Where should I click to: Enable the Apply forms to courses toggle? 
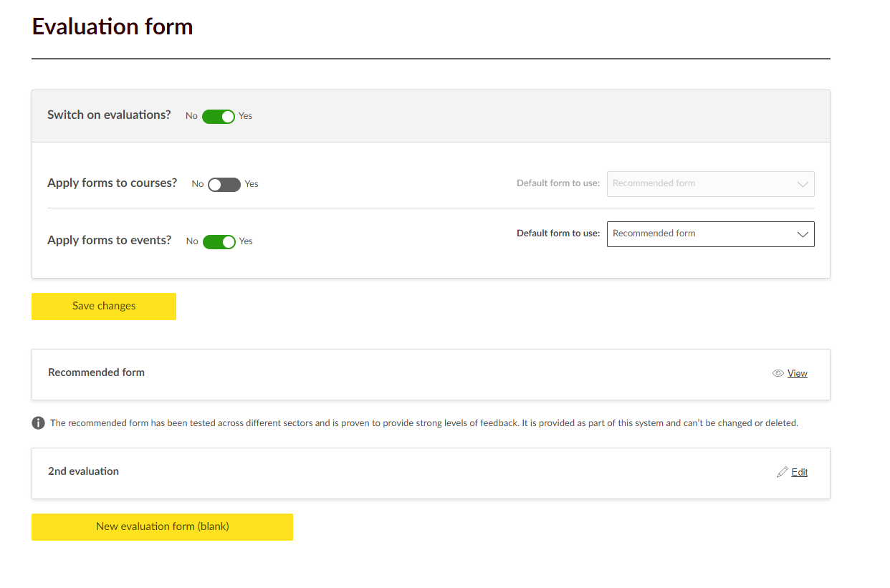224,185
